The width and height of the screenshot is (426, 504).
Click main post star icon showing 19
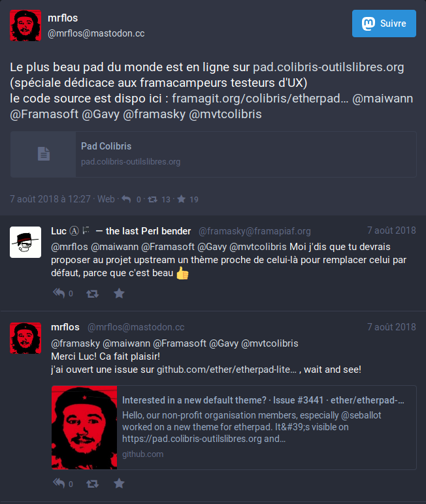pyautogui.click(x=182, y=199)
